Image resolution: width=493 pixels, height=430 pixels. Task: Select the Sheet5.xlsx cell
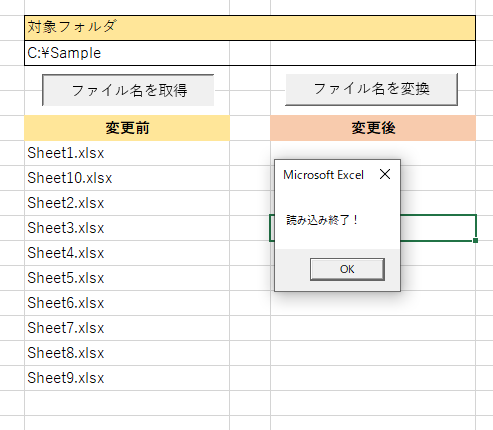pyautogui.click(x=127, y=278)
